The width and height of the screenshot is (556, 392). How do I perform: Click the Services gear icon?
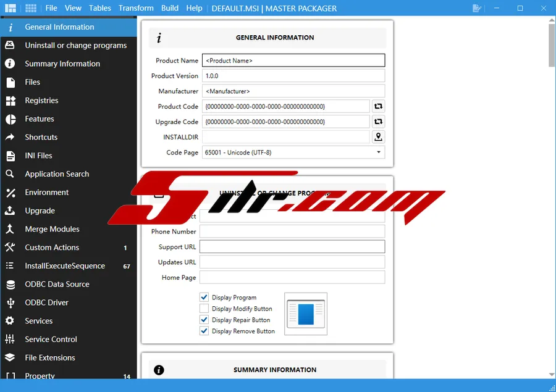[10, 321]
